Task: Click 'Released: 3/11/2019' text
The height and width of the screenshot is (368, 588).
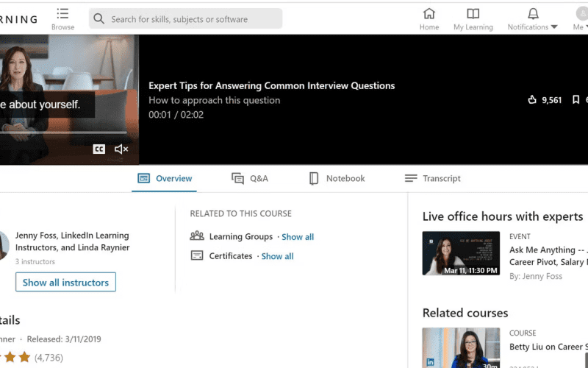Action: tap(64, 339)
